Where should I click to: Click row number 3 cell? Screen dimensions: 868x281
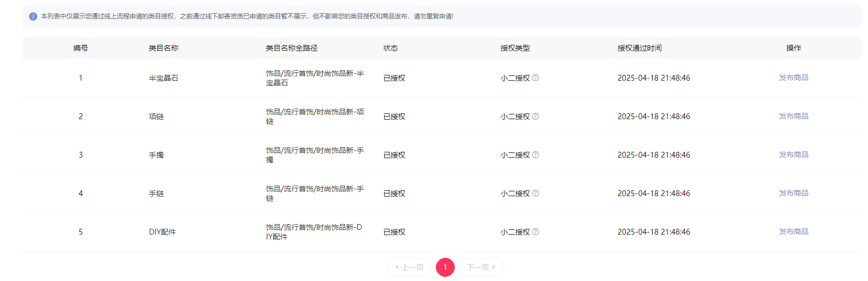81,155
